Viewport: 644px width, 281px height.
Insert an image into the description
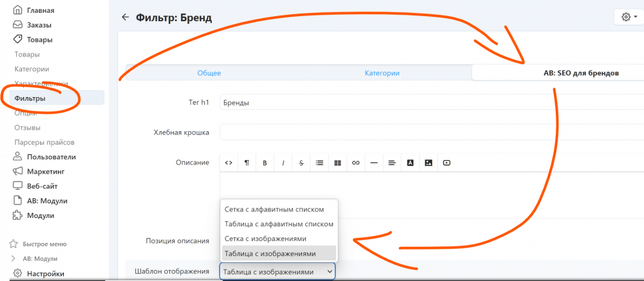tap(428, 163)
